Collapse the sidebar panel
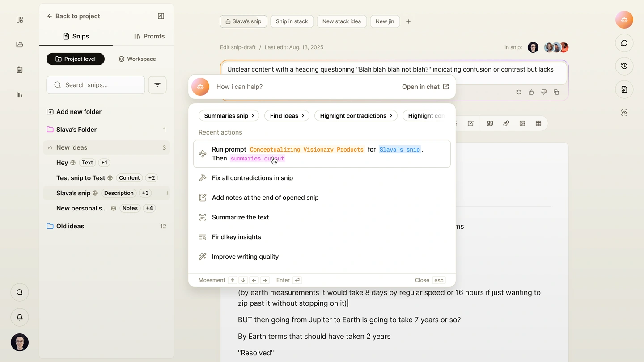The width and height of the screenshot is (644, 362). 161,16
